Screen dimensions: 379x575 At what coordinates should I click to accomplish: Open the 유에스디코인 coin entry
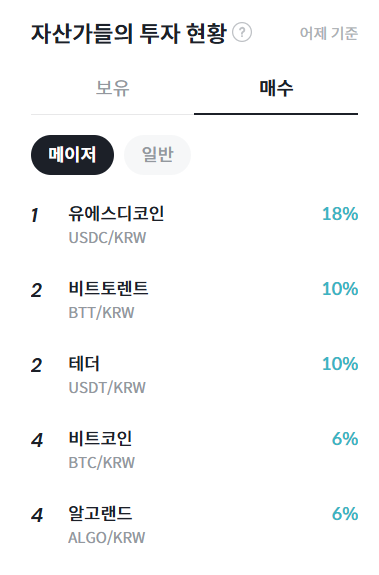pyautogui.click(x=195, y=225)
